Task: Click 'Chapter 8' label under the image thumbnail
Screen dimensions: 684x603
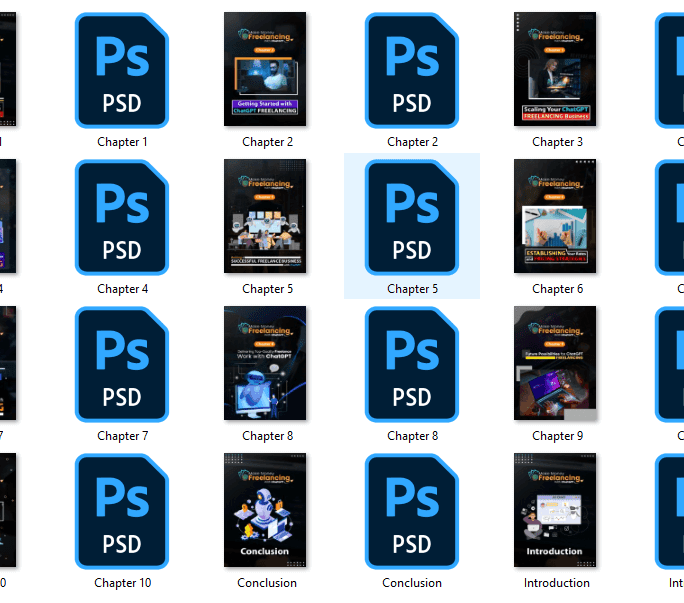Action: [x=267, y=436]
